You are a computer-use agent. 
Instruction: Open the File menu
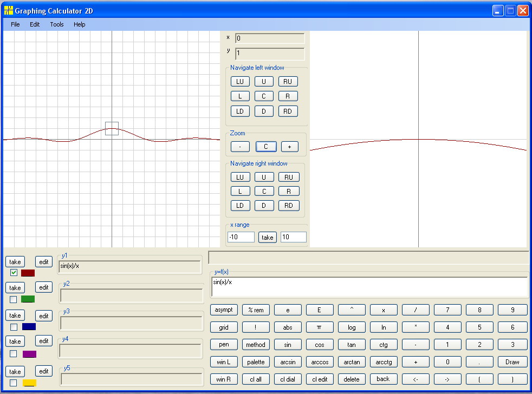15,24
